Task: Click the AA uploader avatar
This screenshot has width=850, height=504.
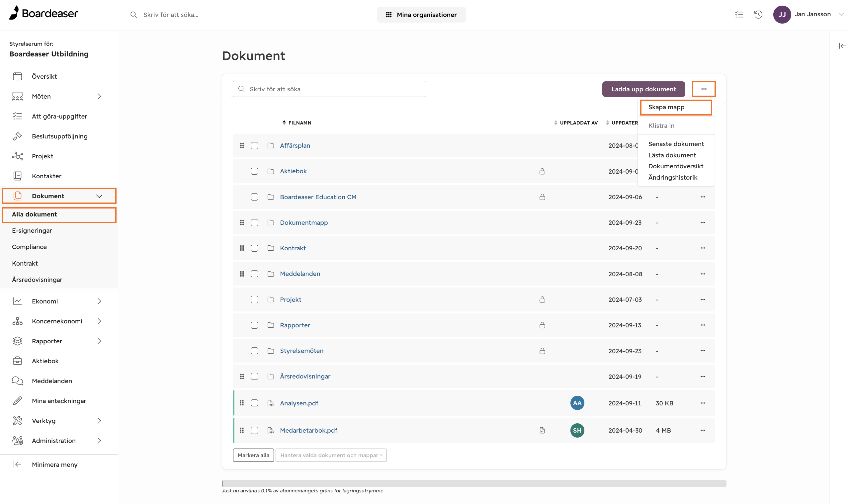Action: pyautogui.click(x=577, y=403)
